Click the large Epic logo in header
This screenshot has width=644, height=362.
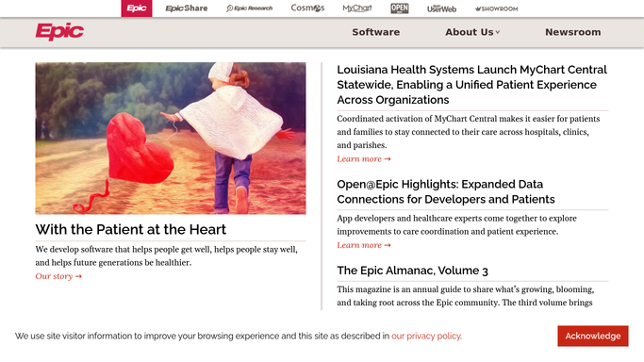tap(59, 32)
